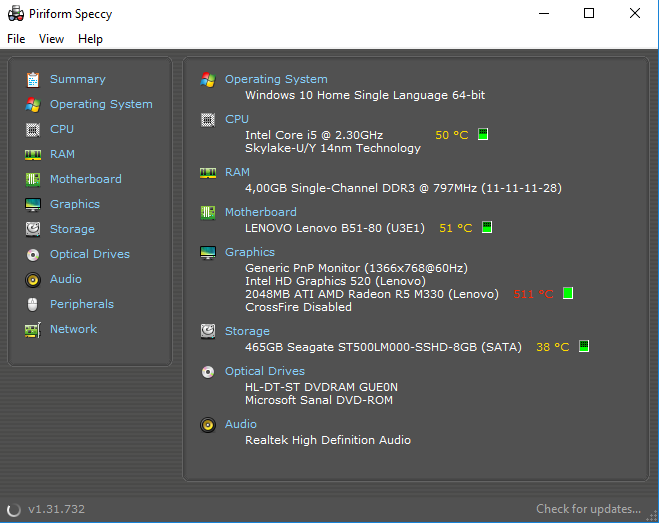Click the refresh spinner icon in status bar
The image size is (659, 523).
pyautogui.click(x=13, y=510)
